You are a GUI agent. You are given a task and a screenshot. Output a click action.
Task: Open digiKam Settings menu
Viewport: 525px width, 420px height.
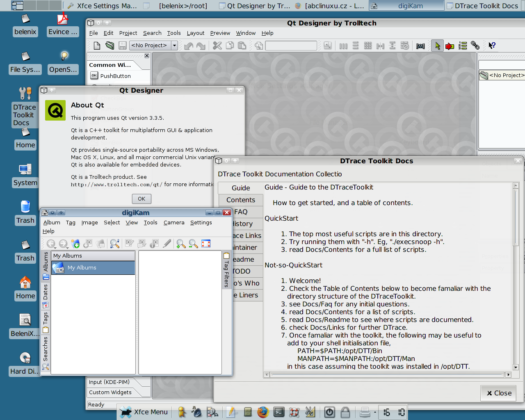click(201, 222)
